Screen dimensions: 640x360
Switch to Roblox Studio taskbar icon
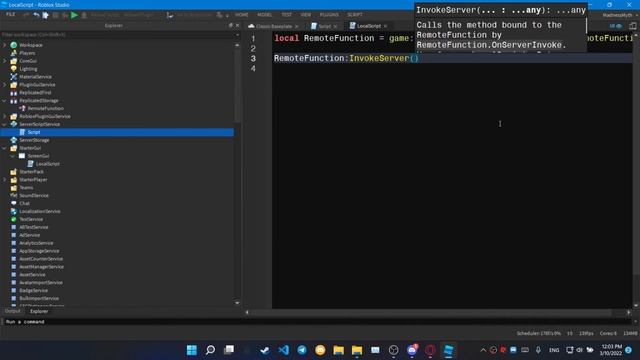[449, 350]
